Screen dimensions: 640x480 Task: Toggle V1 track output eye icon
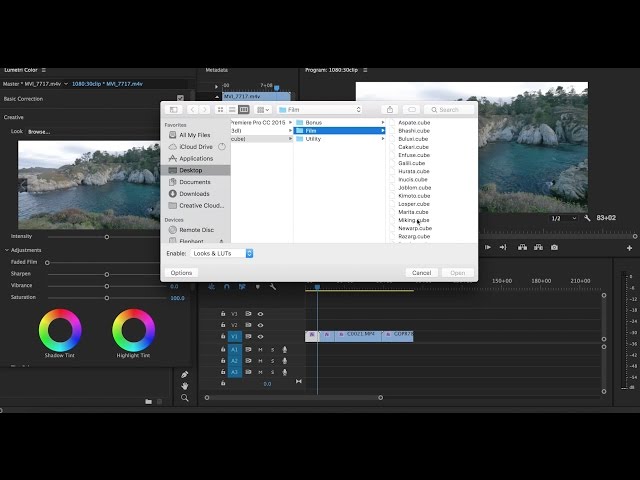click(260, 336)
